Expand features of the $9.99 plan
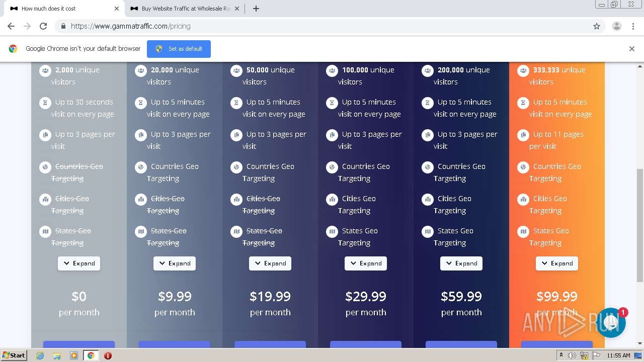 click(175, 263)
